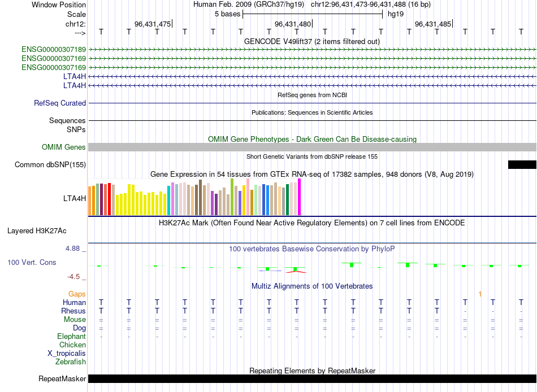Screen dimensions: 537x392
Task: Click the Gaps row label
Action: click(77, 294)
